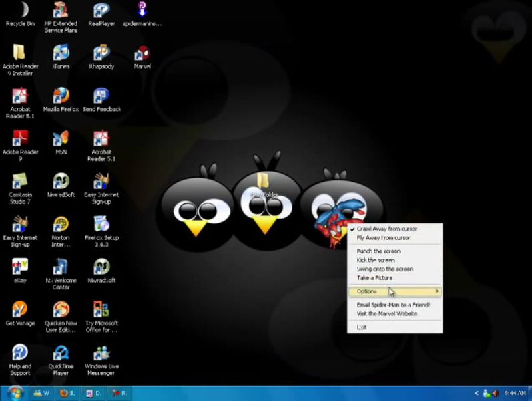The width and height of the screenshot is (532, 401).
Task: Select the Welcome Center shortcut
Action: [61, 273]
